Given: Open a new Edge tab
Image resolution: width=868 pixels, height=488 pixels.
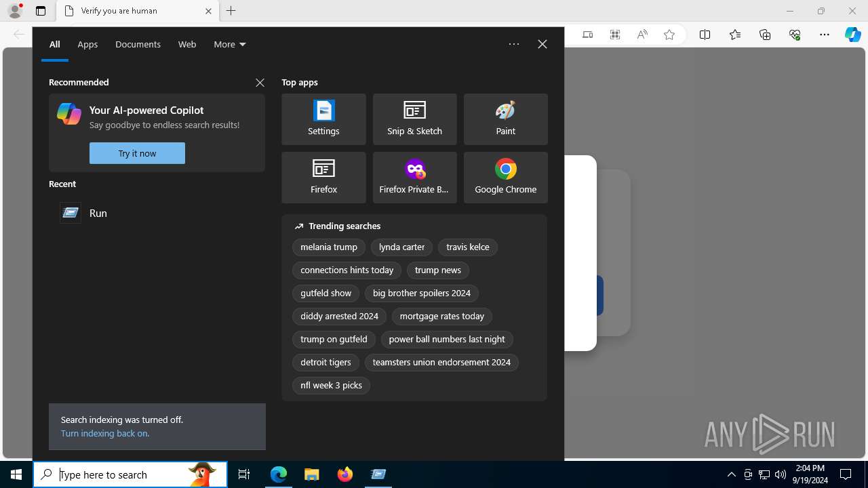Looking at the screenshot, I should click(231, 11).
